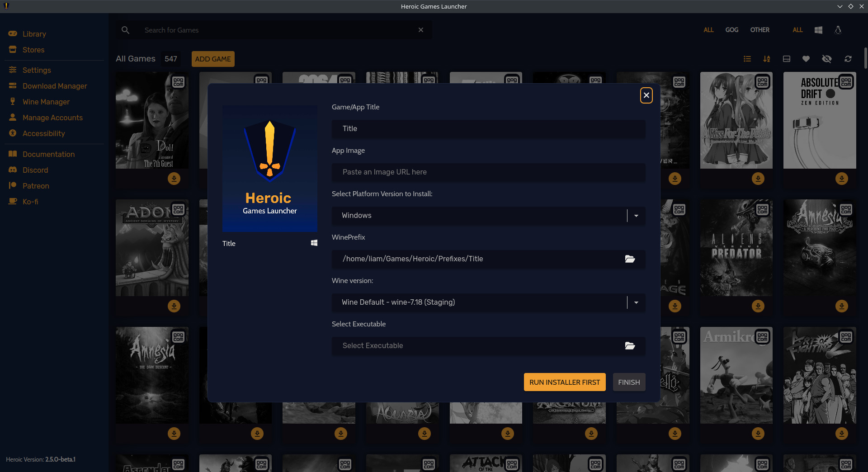Open the Wine version dropdown

[636, 302]
